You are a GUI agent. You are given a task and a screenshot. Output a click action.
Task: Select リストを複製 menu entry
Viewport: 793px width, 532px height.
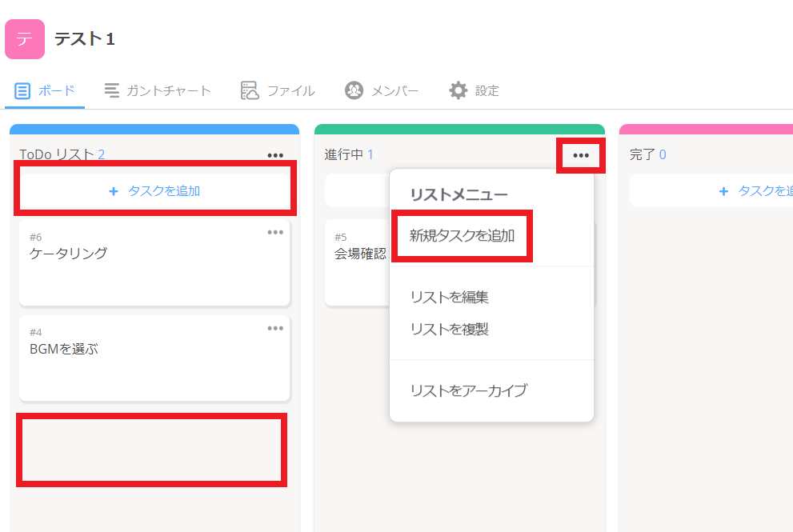tap(449, 329)
